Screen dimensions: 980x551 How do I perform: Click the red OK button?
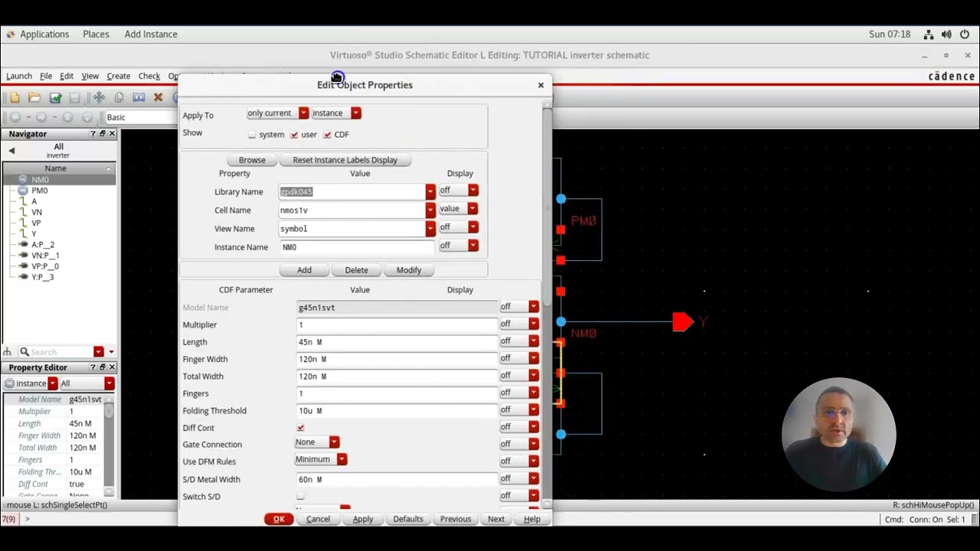point(279,519)
